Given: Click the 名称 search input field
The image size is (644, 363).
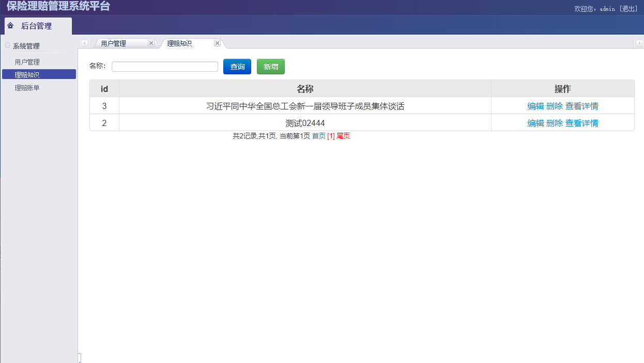Looking at the screenshot, I should [164, 66].
